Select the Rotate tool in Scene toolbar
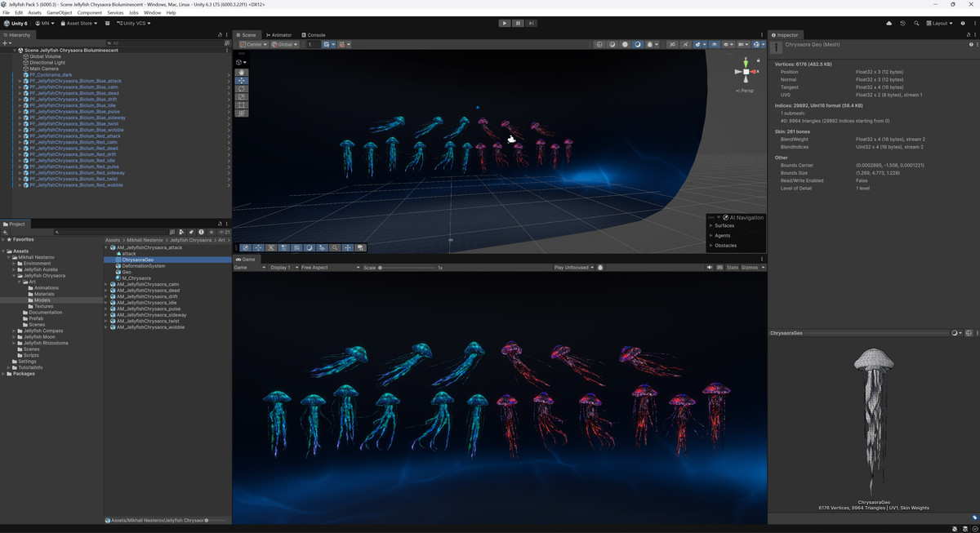The width and height of the screenshot is (980, 533). [x=242, y=89]
